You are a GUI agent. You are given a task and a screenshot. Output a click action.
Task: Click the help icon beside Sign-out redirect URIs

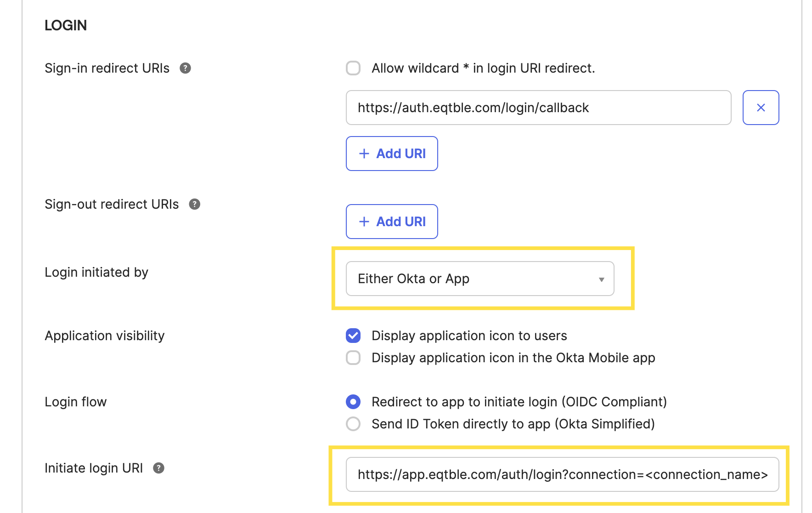pos(194,204)
